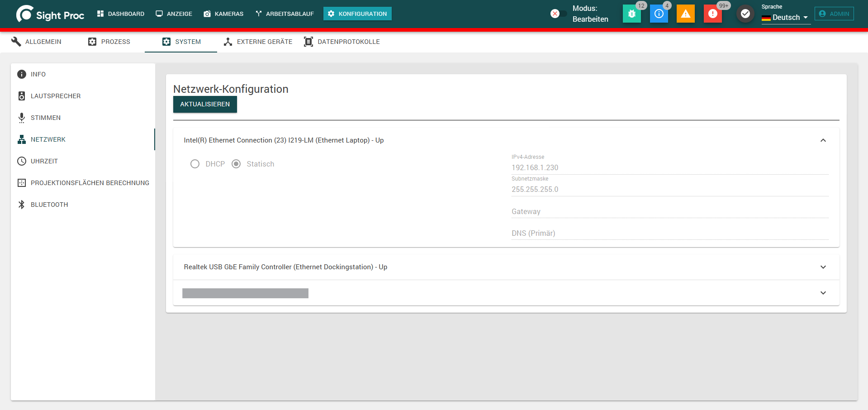Click the Aktualisieren button
868x410 pixels.
(205, 104)
